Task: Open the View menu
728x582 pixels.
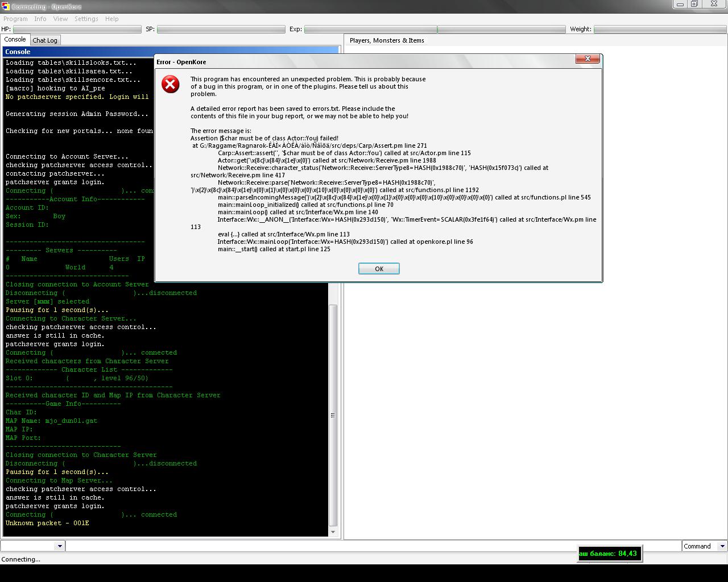Action: [60, 19]
